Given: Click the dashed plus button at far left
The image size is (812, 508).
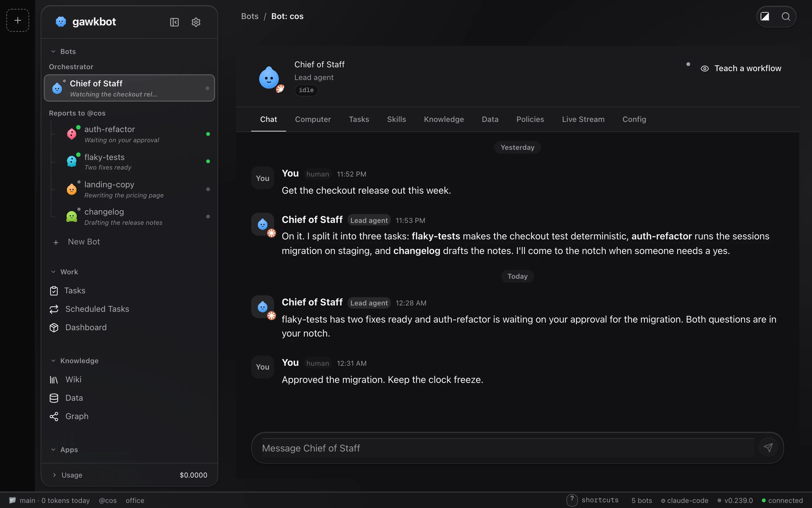Looking at the screenshot, I should [18, 21].
